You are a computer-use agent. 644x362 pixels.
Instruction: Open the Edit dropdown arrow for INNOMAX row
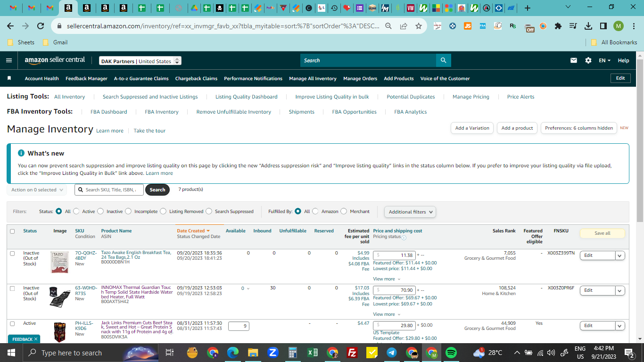pyautogui.click(x=620, y=290)
